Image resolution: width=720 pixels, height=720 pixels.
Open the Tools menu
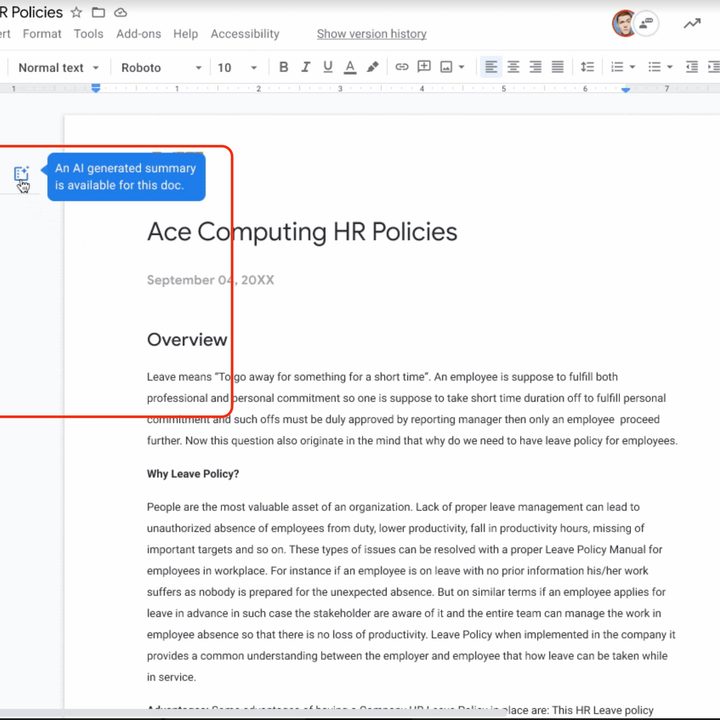click(89, 34)
